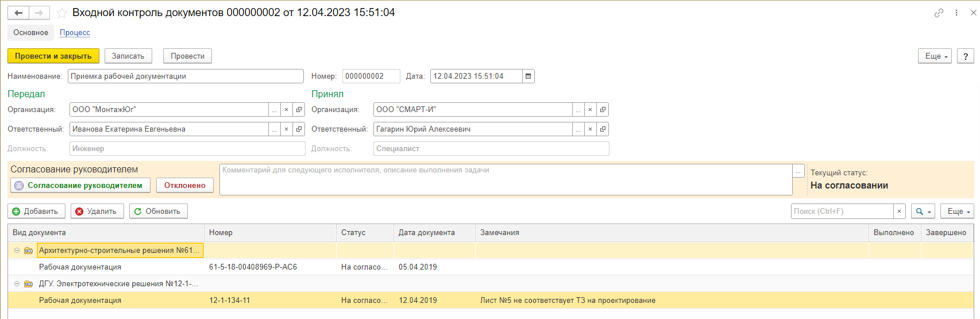Copy link to document via chain icon

939,13
